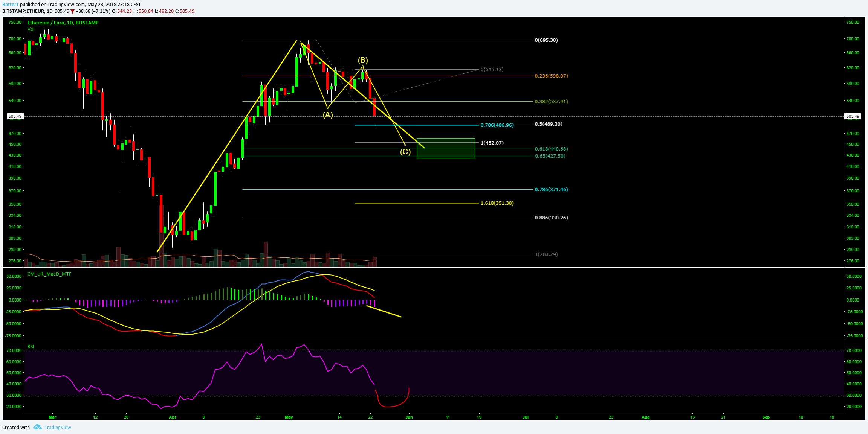Select the 0.236(598.07) Fibonacci label
Screen dimensions: 868x434
(x=552, y=76)
